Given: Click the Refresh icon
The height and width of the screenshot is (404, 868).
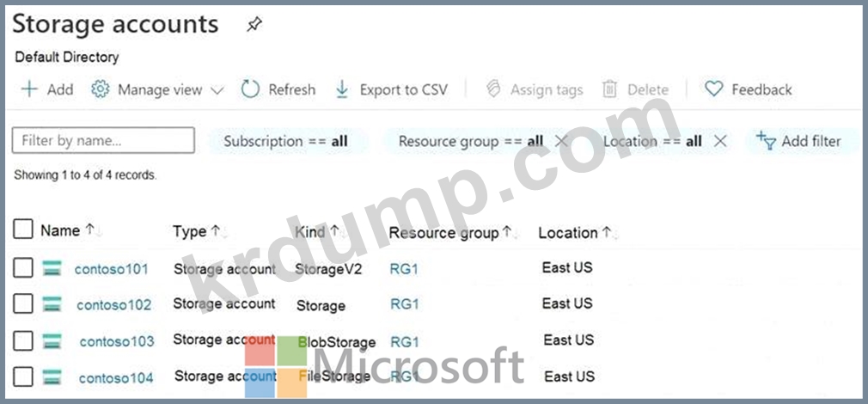Looking at the screenshot, I should coord(250,89).
